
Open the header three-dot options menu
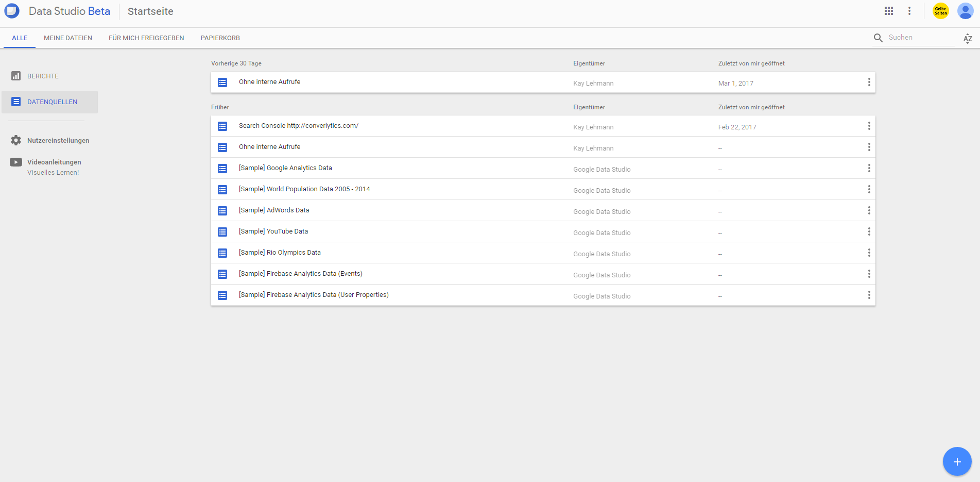click(x=909, y=11)
